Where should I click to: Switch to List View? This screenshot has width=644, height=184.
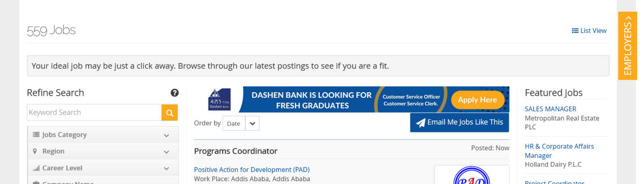[589, 31]
